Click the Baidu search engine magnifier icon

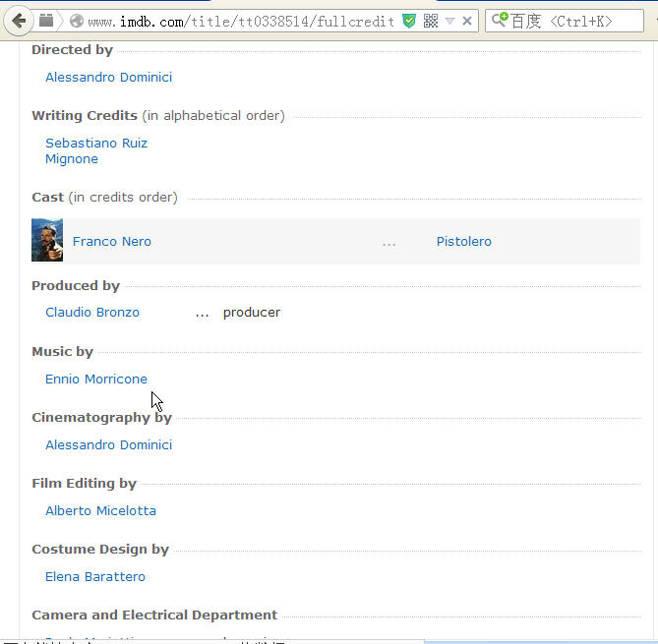click(500, 20)
